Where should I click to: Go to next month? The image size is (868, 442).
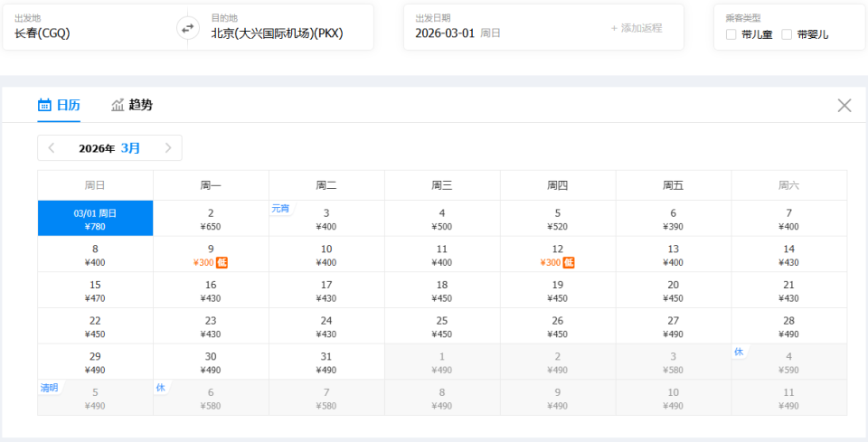point(168,147)
